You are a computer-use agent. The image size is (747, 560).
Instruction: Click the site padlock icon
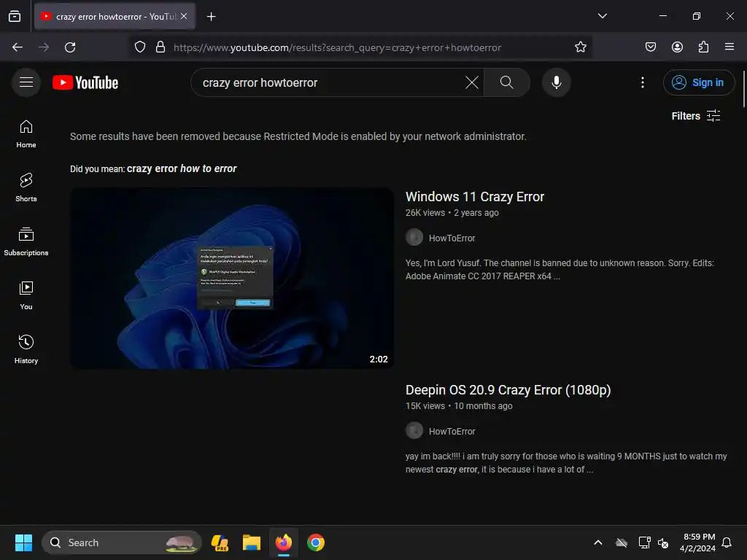[x=160, y=47]
